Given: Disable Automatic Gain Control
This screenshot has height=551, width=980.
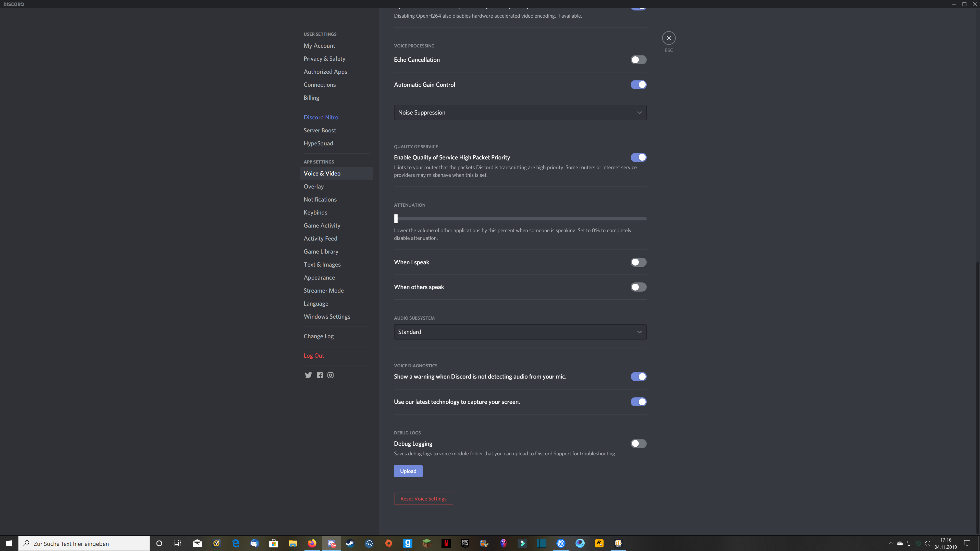Looking at the screenshot, I should click(638, 85).
